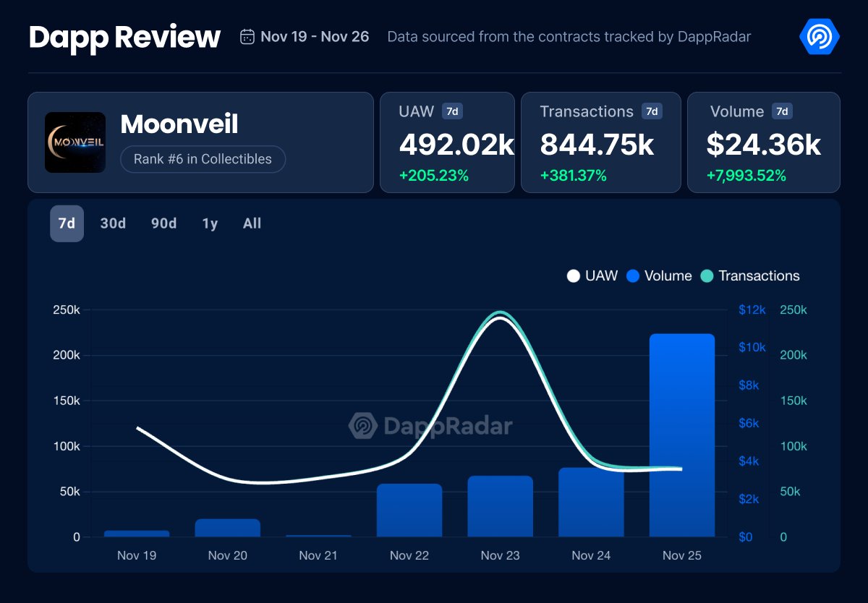The height and width of the screenshot is (603, 868).
Task: Toggle the Volume legend series
Action: pos(659,275)
